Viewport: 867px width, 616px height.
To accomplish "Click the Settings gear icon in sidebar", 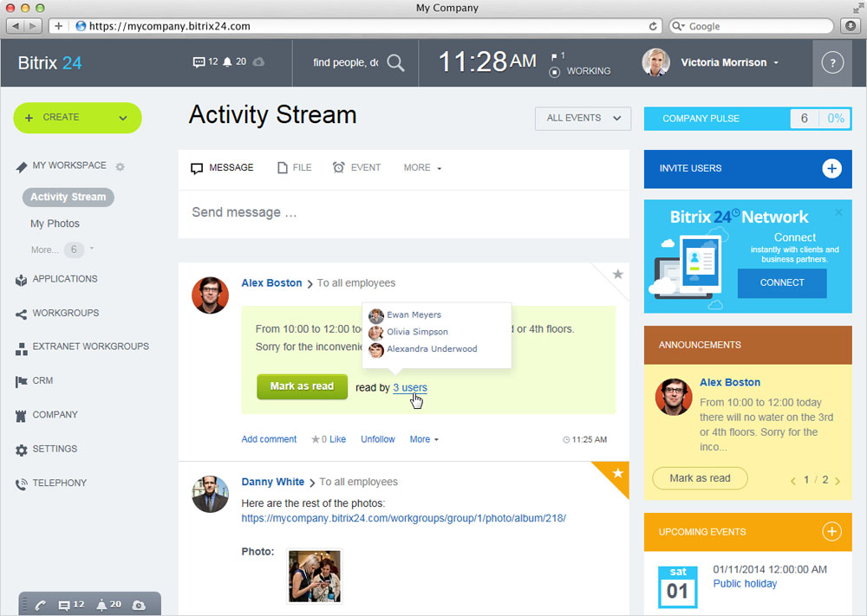I will tap(21, 451).
